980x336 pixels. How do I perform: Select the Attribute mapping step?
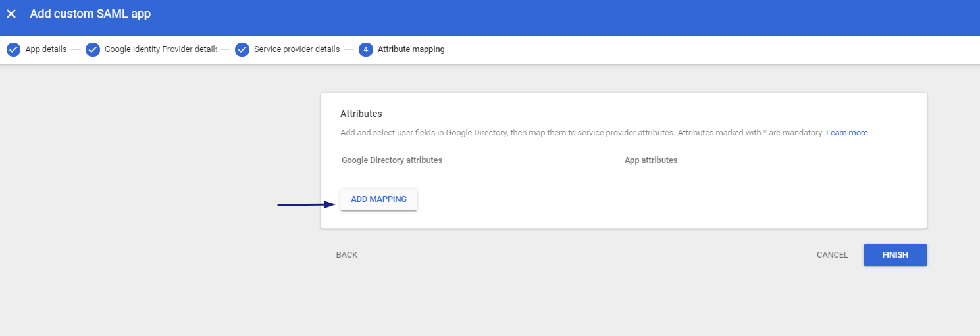pyautogui.click(x=411, y=49)
